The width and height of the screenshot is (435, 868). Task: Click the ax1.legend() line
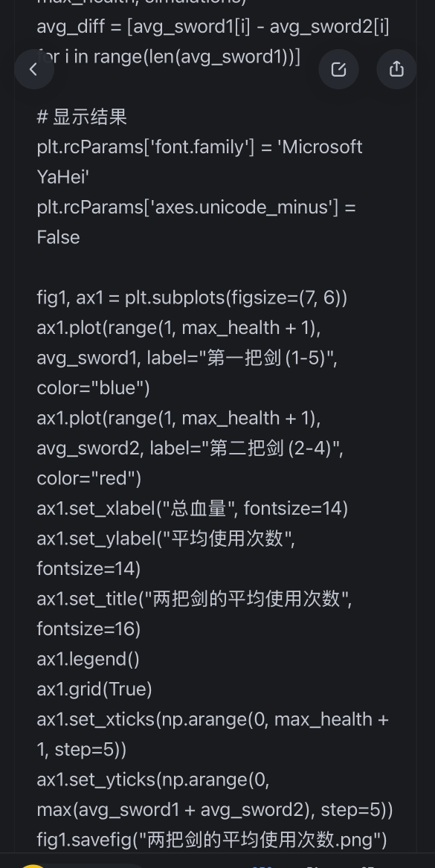point(88,659)
